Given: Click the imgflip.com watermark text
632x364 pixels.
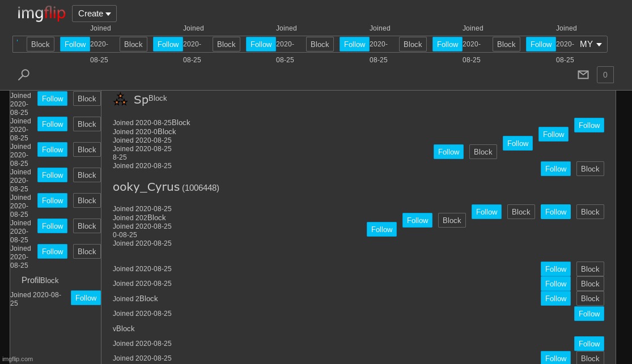Looking at the screenshot, I should click(x=18, y=359).
